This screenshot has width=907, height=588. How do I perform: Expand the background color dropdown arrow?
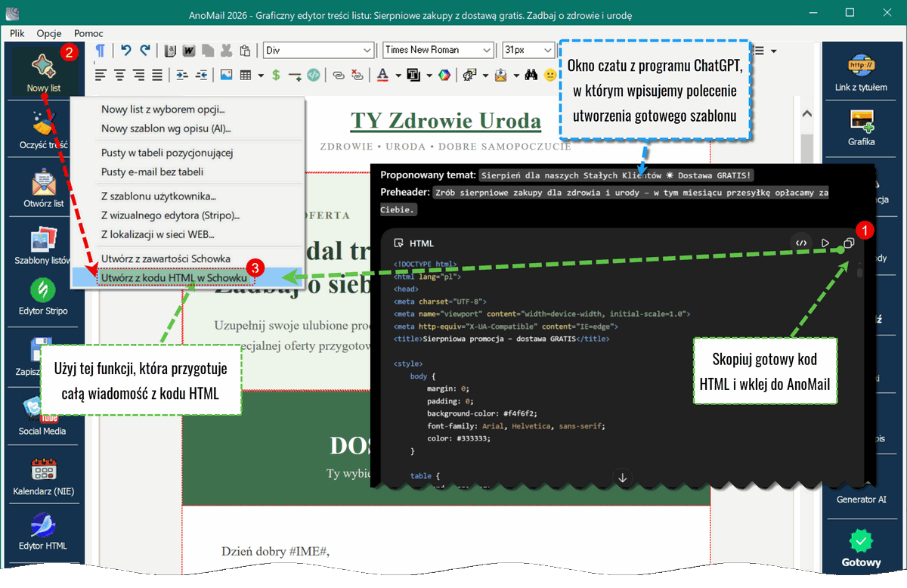click(429, 75)
